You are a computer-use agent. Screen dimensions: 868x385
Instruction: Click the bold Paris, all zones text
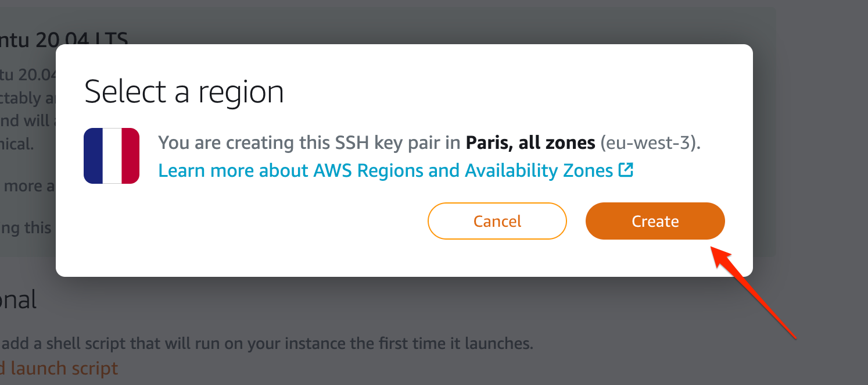point(530,142)
